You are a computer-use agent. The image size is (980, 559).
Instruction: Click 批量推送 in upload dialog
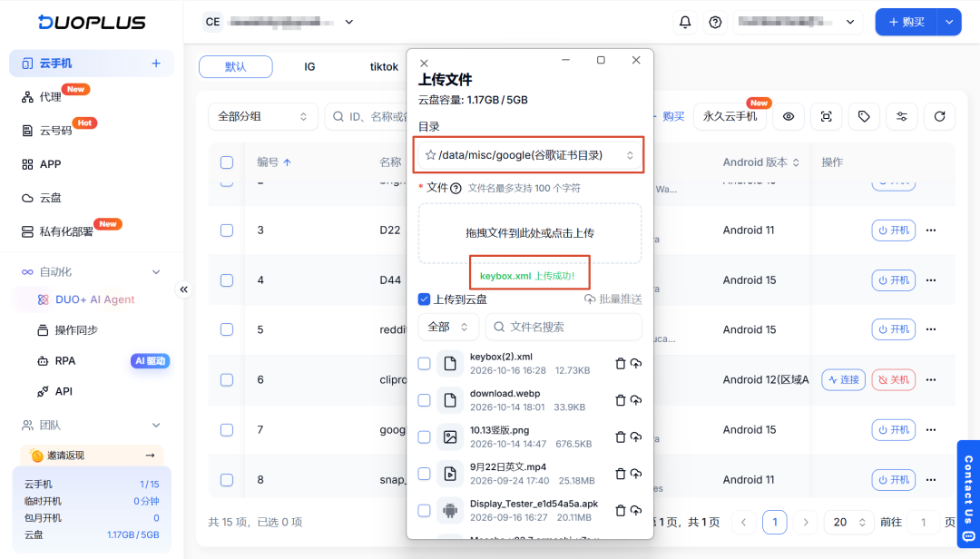(613, 299)
